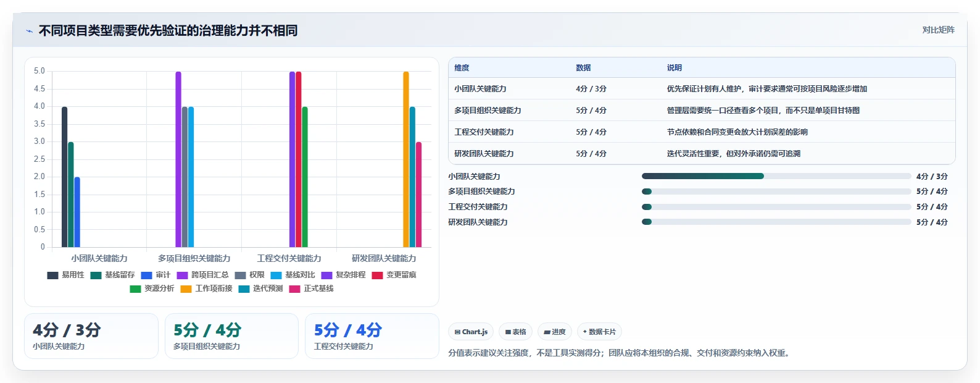Click the 说明 column header

(x=674, y=68)
